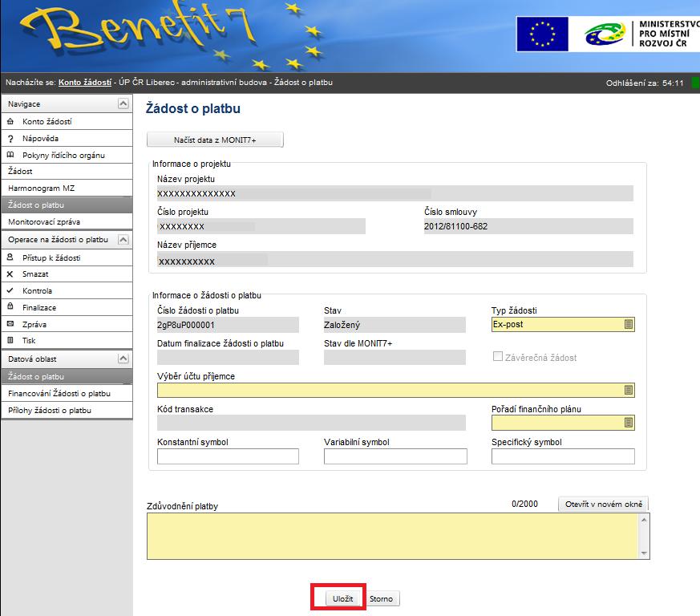
Task: Go to Žádost in navigation
Action: (67, 171)
